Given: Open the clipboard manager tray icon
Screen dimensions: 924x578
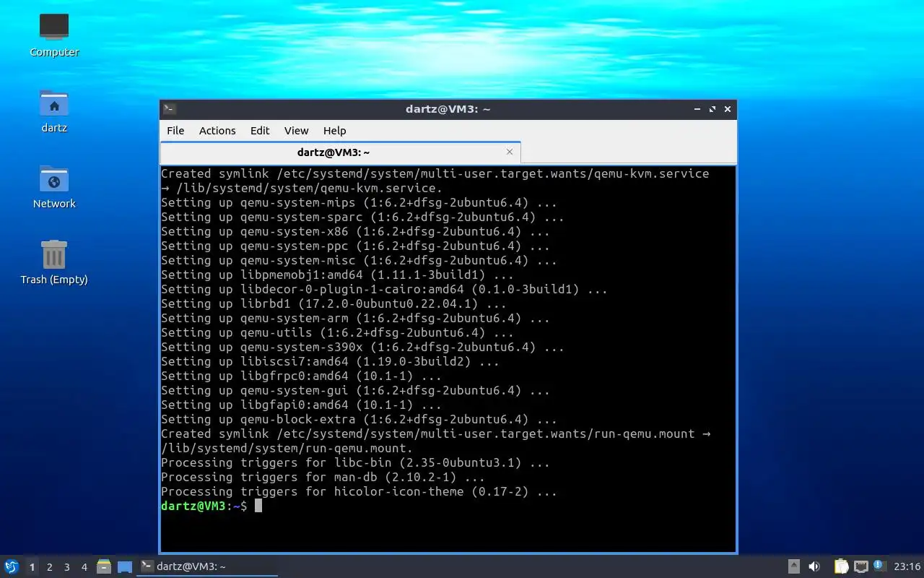Looking at the screenshot, I should pyautogui.click(x=841, y=566).
